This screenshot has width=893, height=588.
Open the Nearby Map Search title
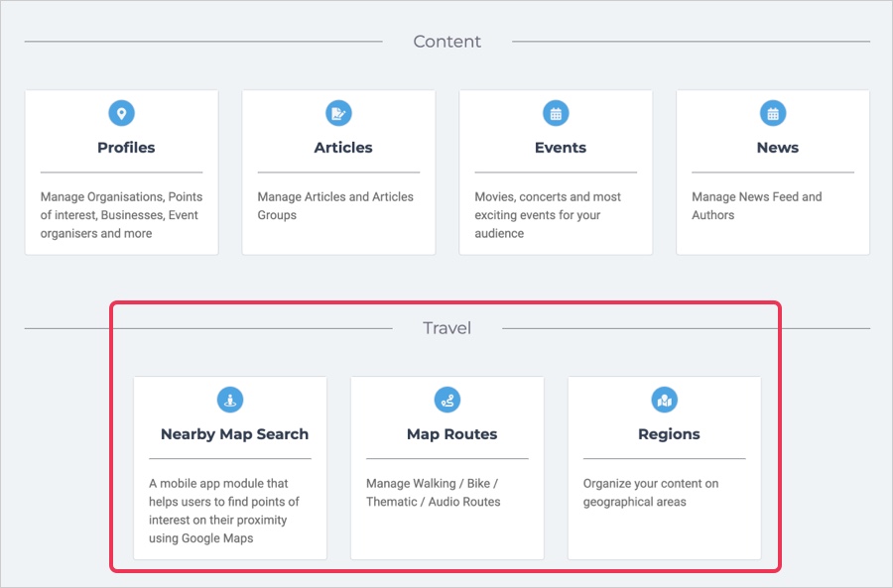[x=234, y=434]
